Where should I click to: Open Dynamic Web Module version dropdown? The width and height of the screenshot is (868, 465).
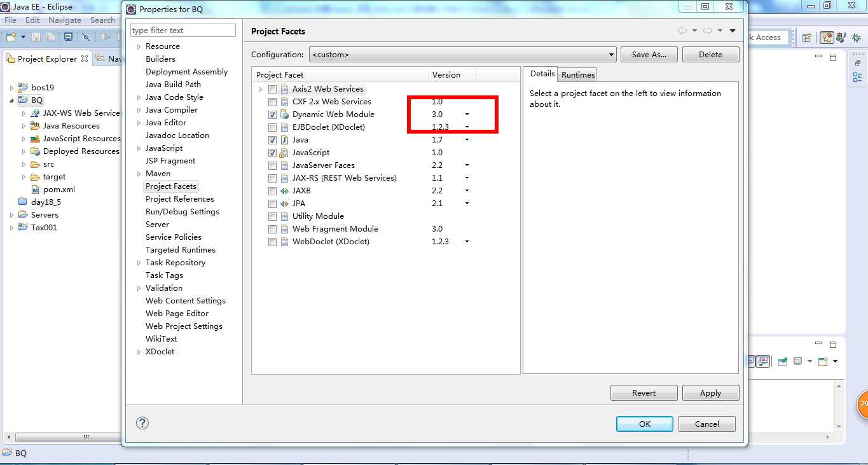click(x=467, y=115)
